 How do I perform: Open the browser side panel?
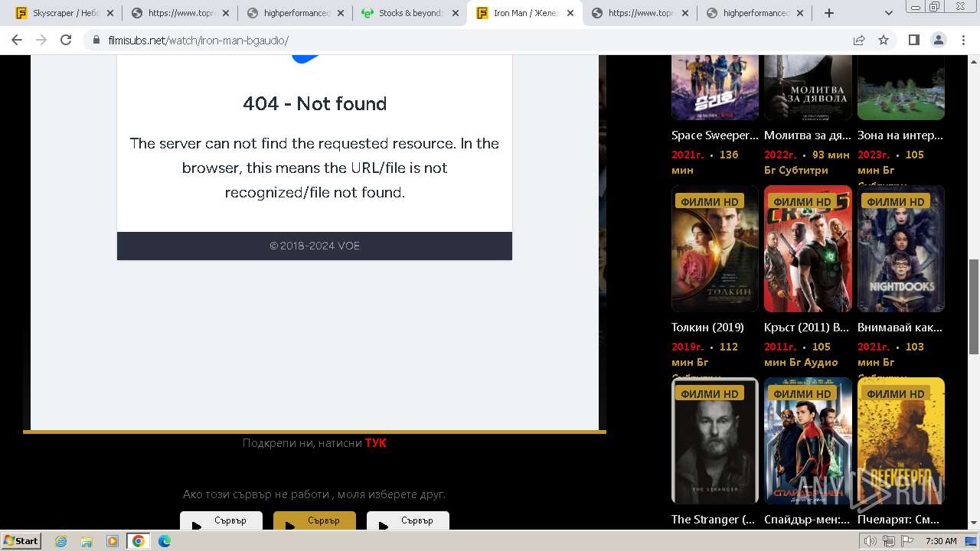[913, 40]
